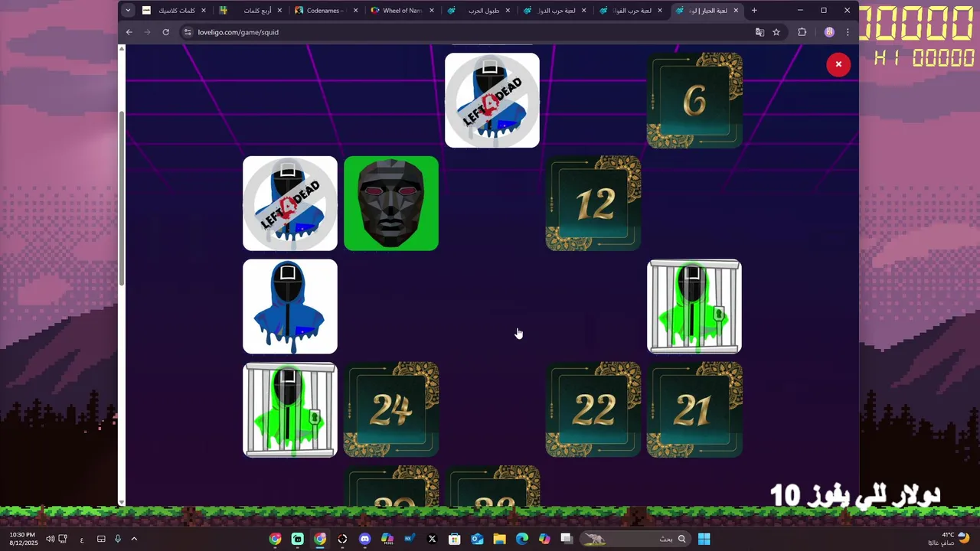The image size is (980, 551).
Task: Switch to the طبول الحرب tab
Action: point(479,11)
